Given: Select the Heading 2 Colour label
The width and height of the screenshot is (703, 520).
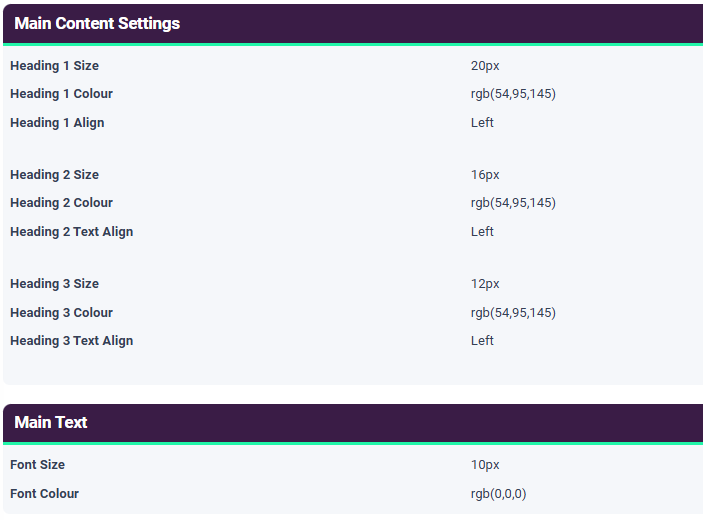Looking at the screenshot, I should click(61, 203).
